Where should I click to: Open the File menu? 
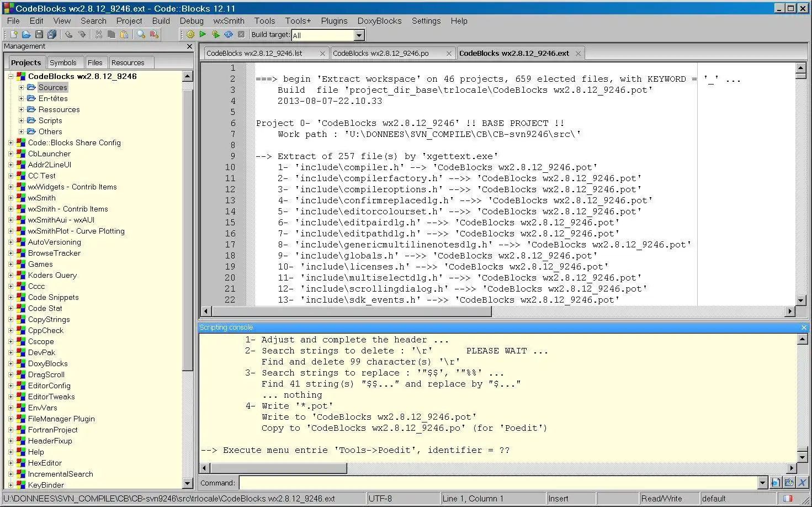tap(13, 21)
